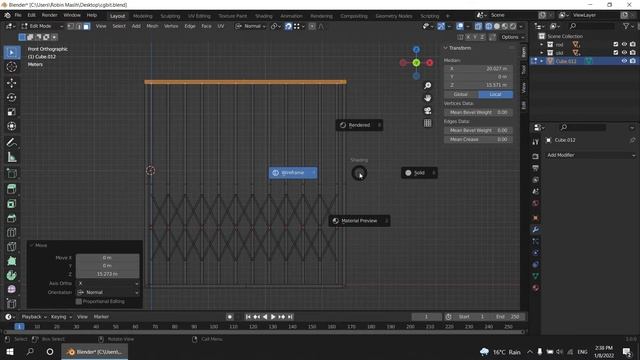640x360 pixels.
Task: Pick the Annotate pencil tool
Action: (11, 142)
